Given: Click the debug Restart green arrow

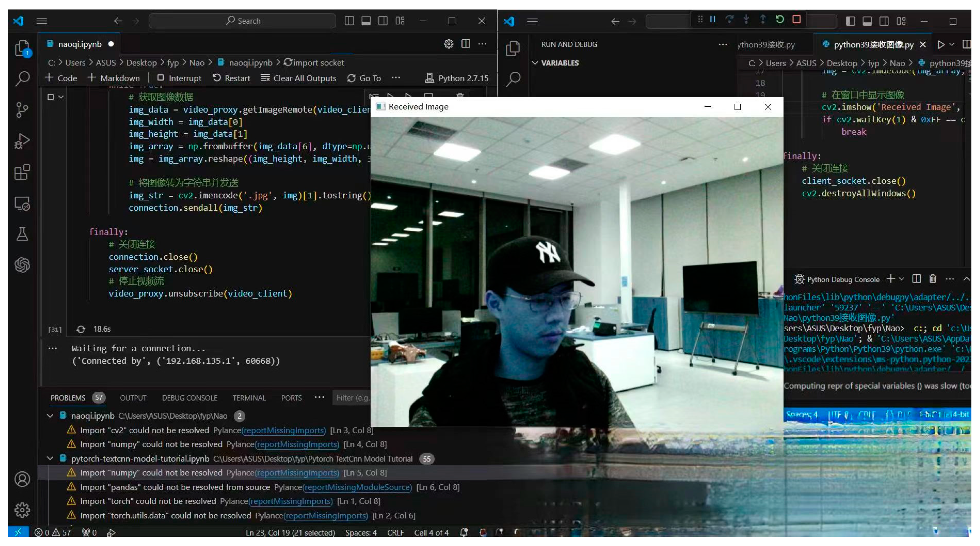Looking at the screenshot, I should (x=780, y=20).
